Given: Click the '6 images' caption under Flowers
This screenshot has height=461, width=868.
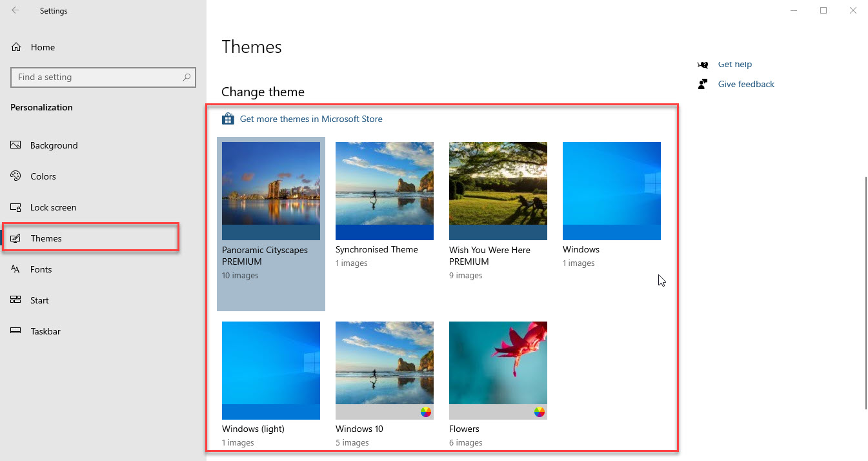Looking at the screenshot, I should [x=466, y=443].
